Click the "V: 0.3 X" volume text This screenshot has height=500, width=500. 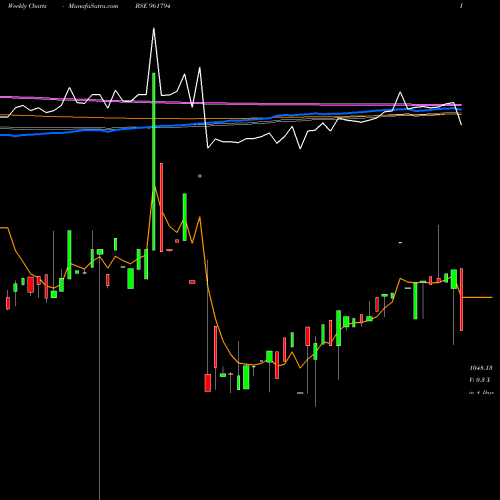(480, 380)
